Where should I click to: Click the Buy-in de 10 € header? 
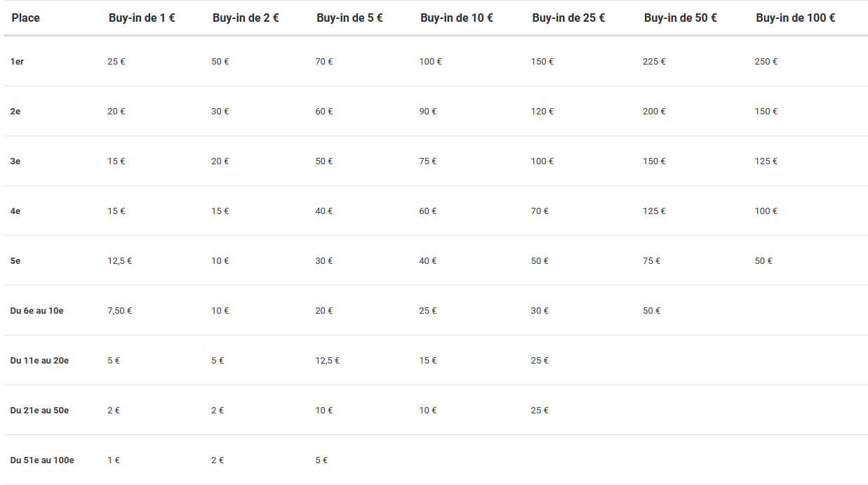click(457, 18)
